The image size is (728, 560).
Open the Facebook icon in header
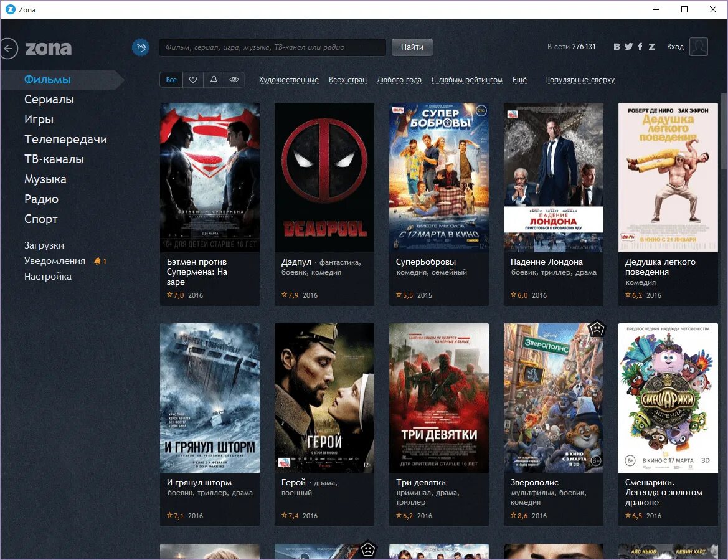640,47
